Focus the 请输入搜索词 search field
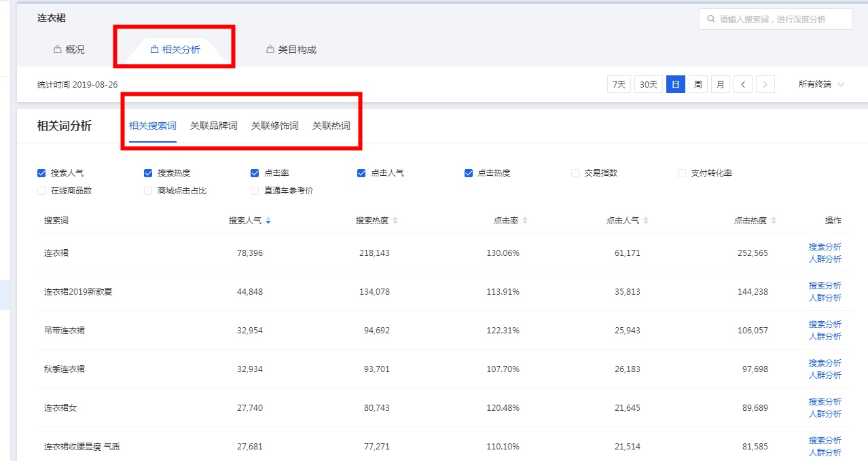The height and width of the screenshot is (461, 868). pyautogui.click(x=776, y=20)
